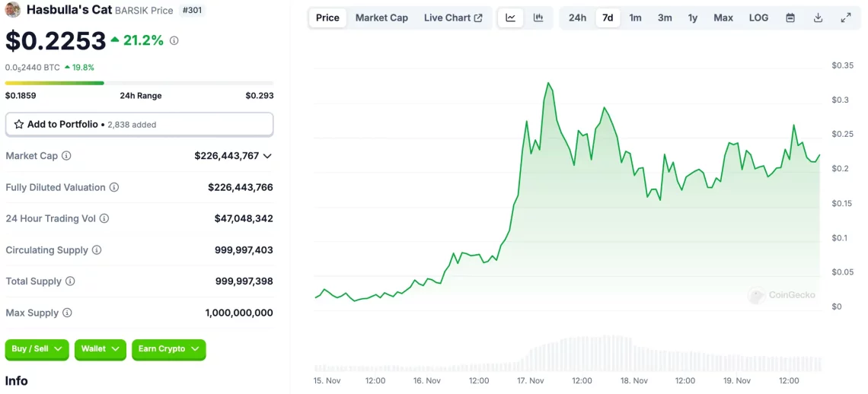
Task: Download chart data icon
Action: [818, 17]
